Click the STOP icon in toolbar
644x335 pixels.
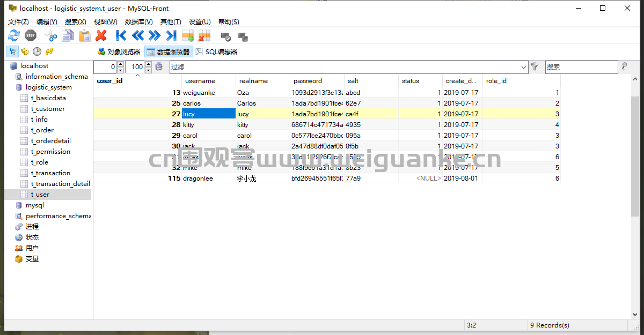31,36
